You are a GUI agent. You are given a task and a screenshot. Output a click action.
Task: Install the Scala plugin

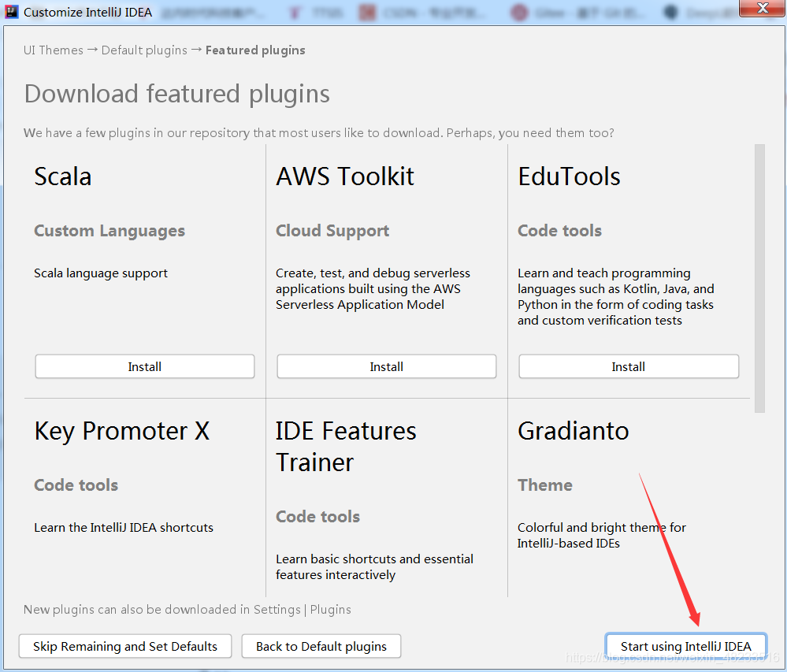coord(144,366)
